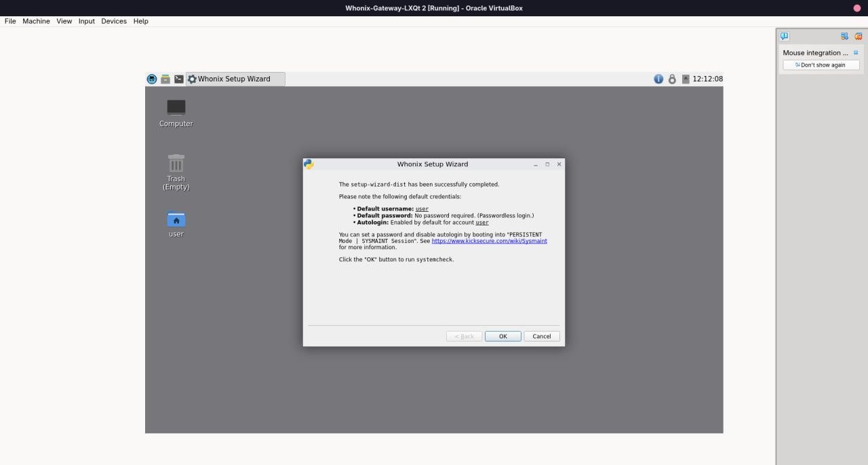Click the Whonix Setup Wizard dialog title
Viewport: 868px width, 465px height.
click(433, 164)
